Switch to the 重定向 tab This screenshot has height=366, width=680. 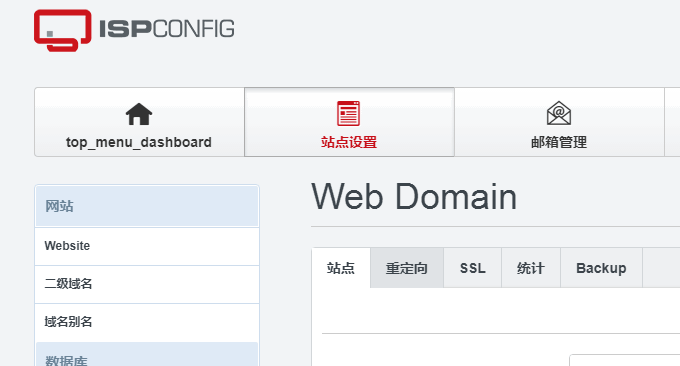pyautogui.click(x=407, y=268)
